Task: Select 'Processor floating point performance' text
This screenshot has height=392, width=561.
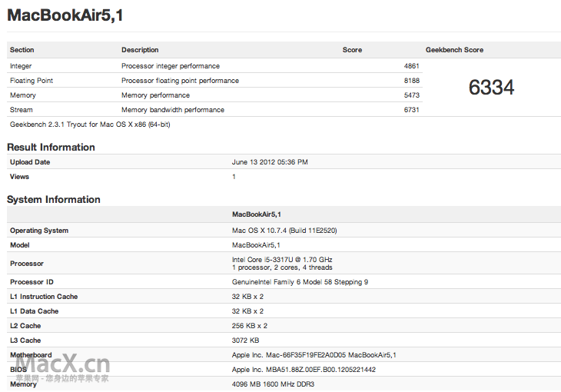Action: (180, 81)
